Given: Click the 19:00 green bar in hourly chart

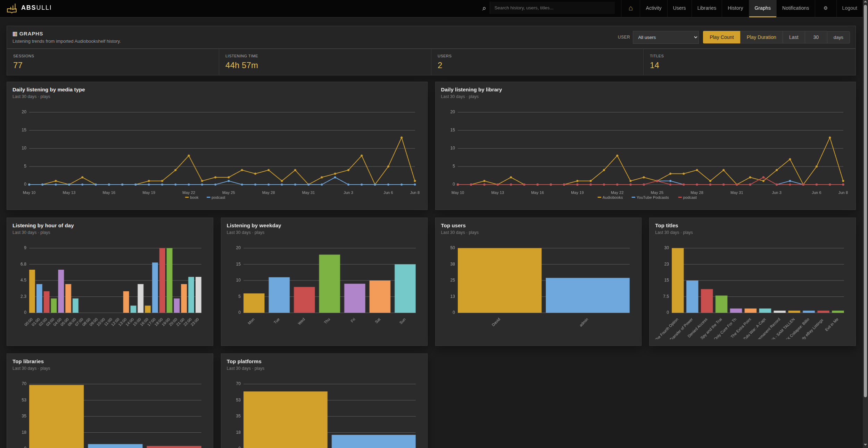Looking at the screenshot, I should tap(170, 280).
